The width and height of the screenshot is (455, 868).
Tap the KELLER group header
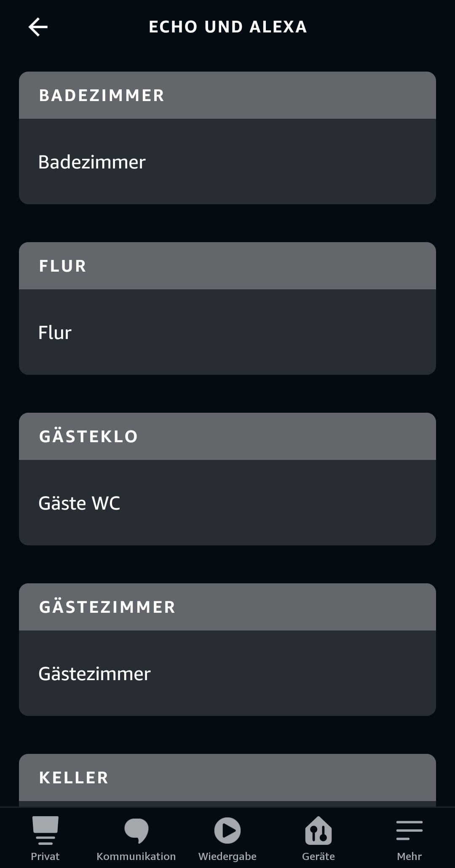pyautogui.click(x=227, y=777)
